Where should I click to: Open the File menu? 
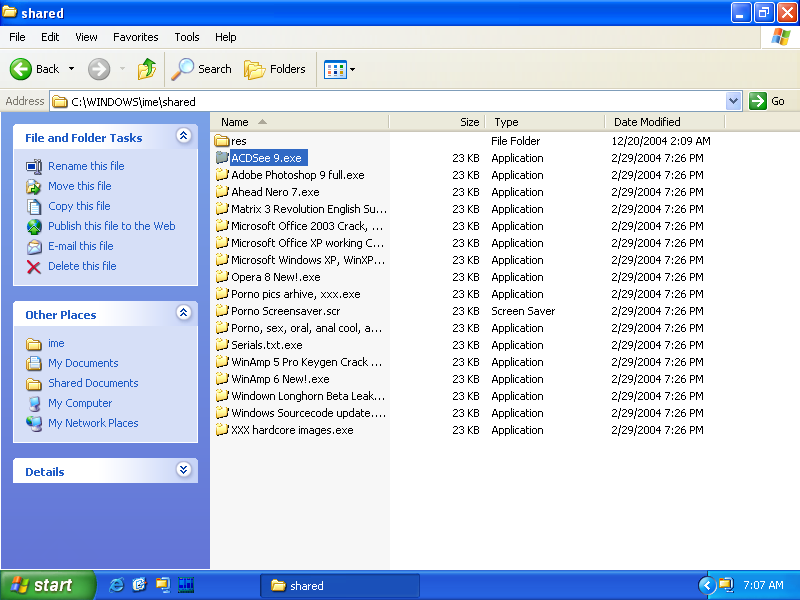coord(17,37)
